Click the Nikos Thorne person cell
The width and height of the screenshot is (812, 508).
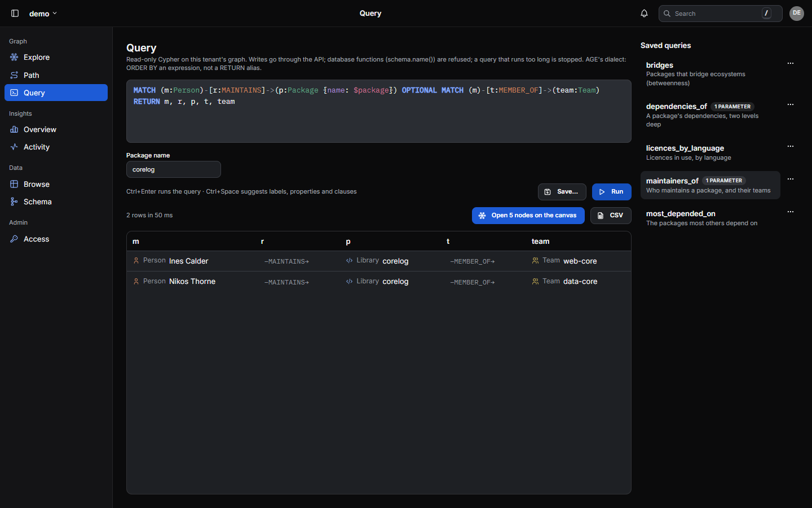coord(174,281)
